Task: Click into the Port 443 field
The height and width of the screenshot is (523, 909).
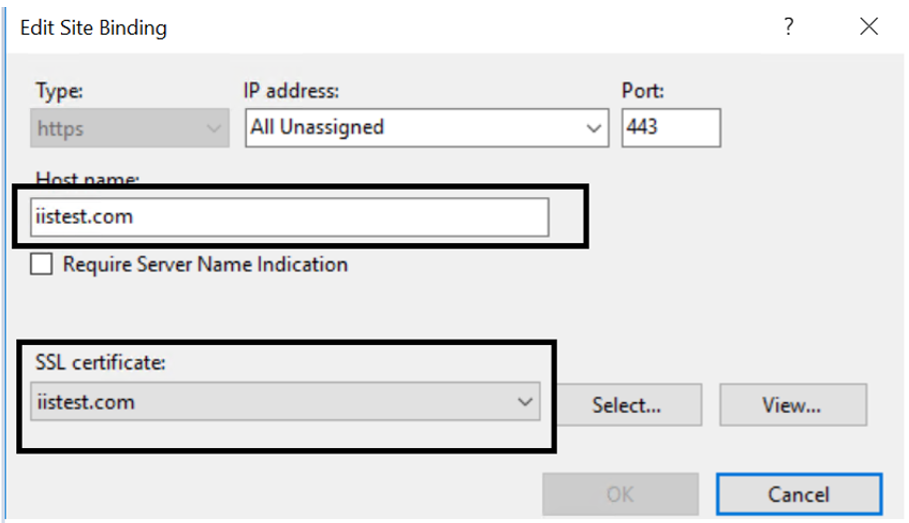Action: tap(671, 128)
